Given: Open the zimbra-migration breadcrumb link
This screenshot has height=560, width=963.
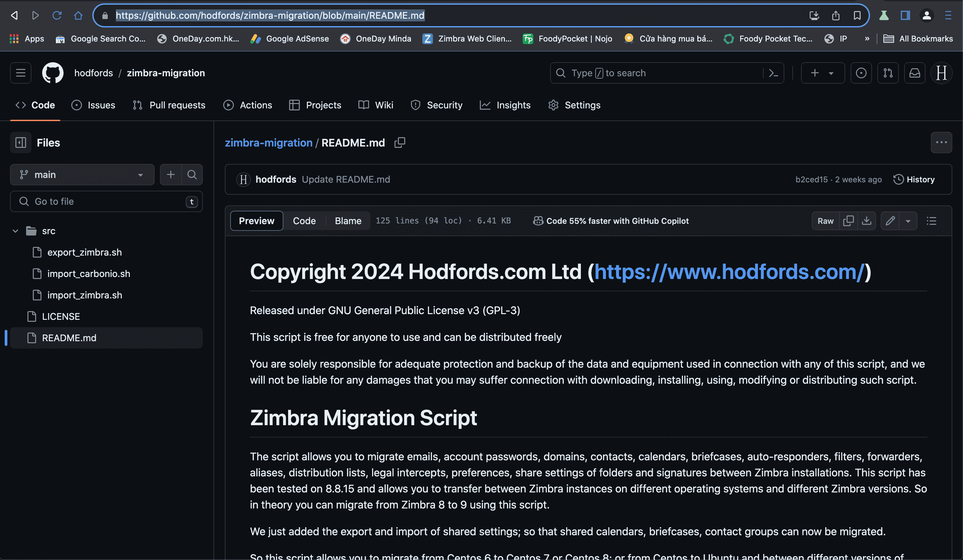Looking at the screenshot, I should (269, 143).
